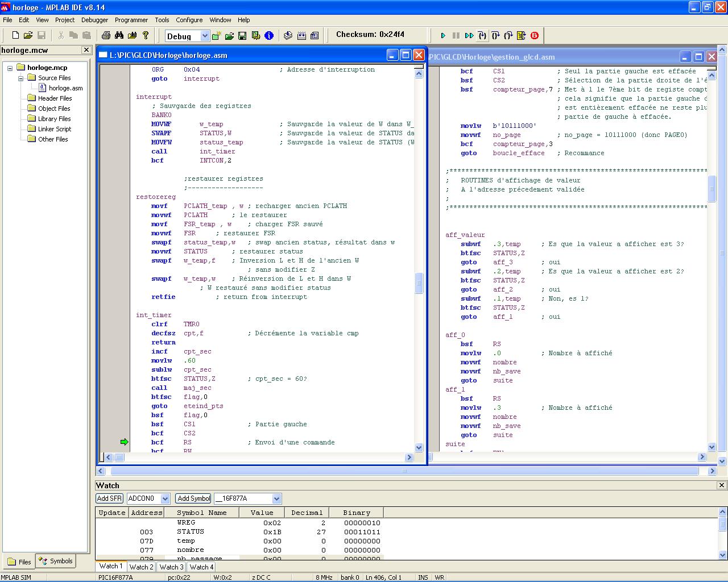
Task: Click the Add SFR button
Action: click(109, 498)
